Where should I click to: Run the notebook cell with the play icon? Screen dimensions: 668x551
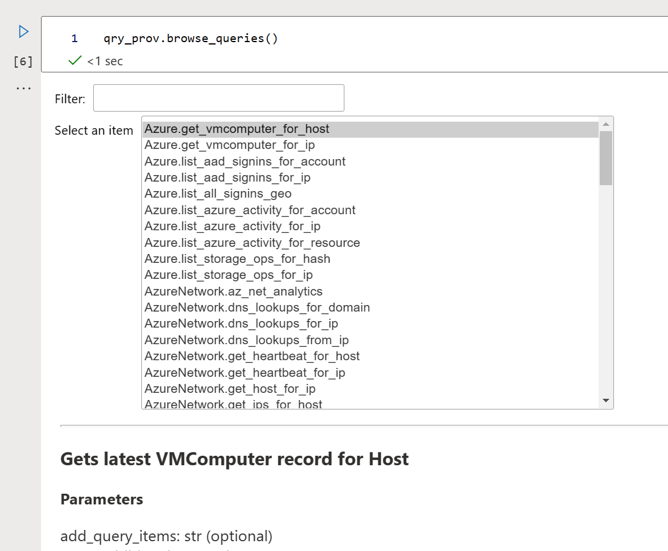24,32
